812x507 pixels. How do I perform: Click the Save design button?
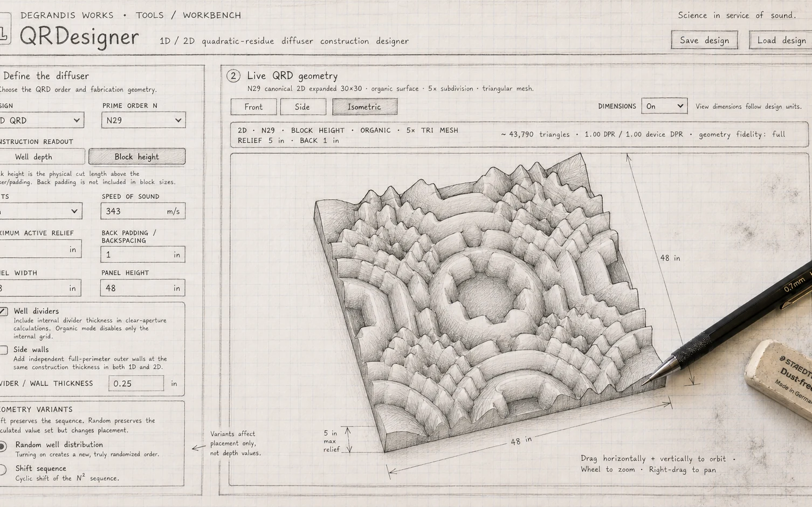point(704,40)
